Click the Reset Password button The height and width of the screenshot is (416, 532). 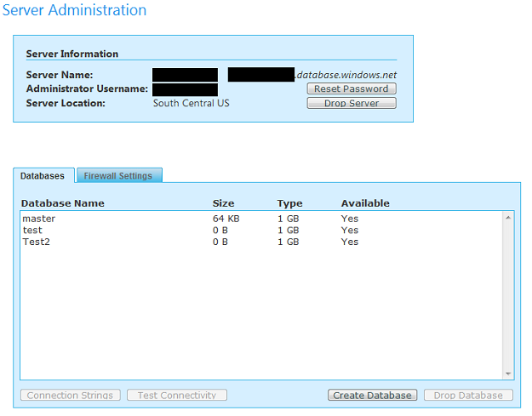[x=352, y=88]
